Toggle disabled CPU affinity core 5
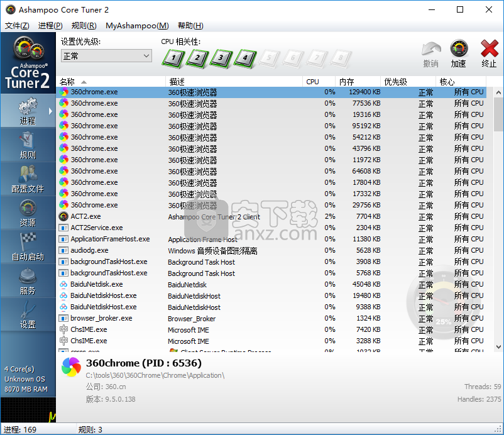The width and height of the screenshot is (504, 435). click(x=270, y=58)
